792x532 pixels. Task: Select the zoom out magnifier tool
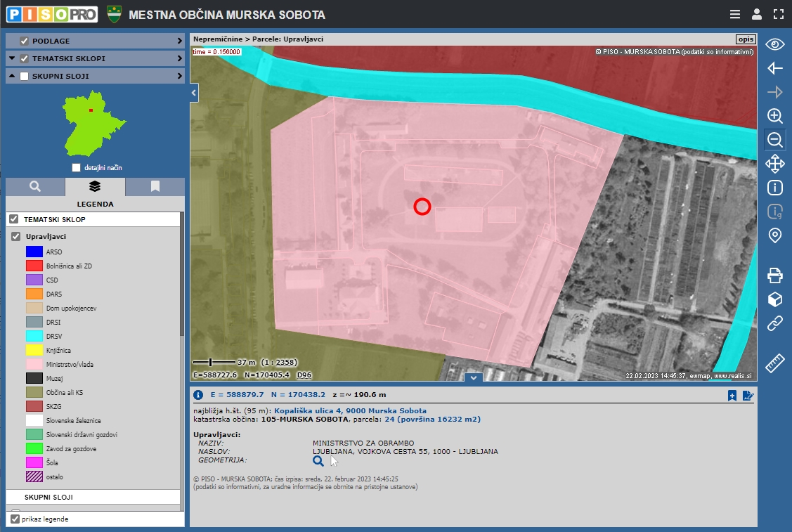tap(774, 140)
